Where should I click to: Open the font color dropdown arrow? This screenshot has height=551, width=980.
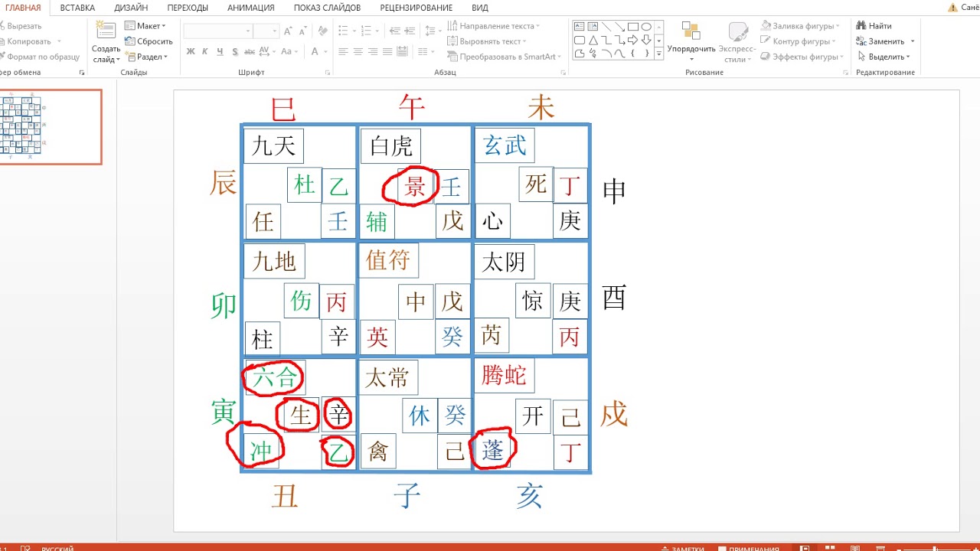[x=326, y=52]
